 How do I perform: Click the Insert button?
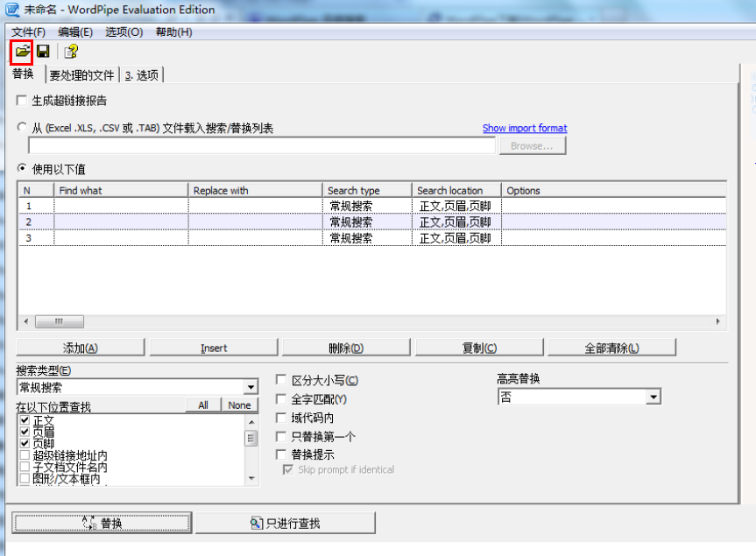214,348
